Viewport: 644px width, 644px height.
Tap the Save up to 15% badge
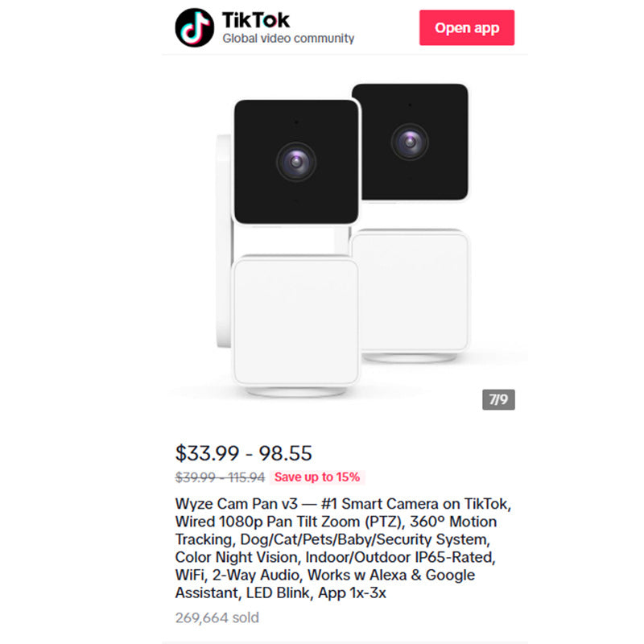click(x=317, y=477)
